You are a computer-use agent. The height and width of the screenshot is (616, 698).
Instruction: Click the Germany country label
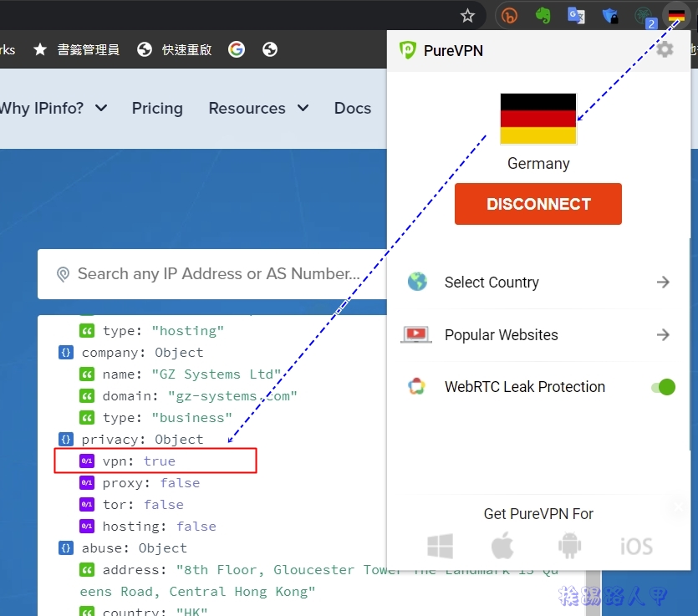click(x=538, y=164)
